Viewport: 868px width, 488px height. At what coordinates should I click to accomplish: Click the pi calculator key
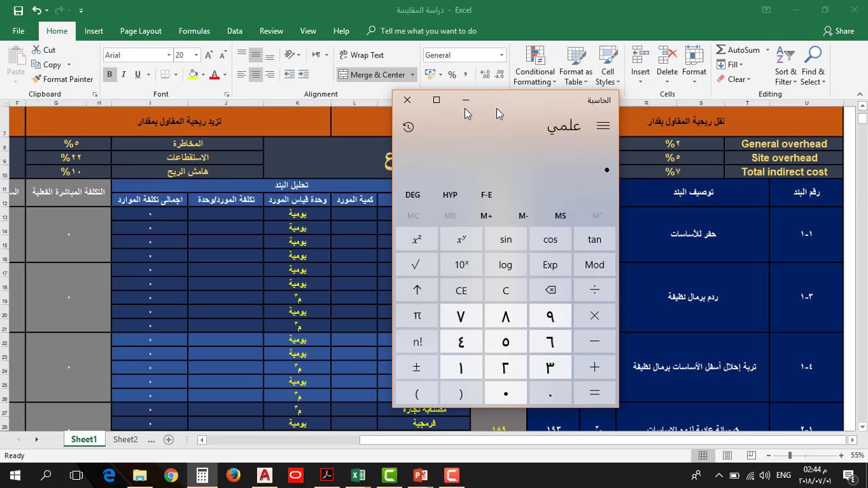[x=417, y=316]
